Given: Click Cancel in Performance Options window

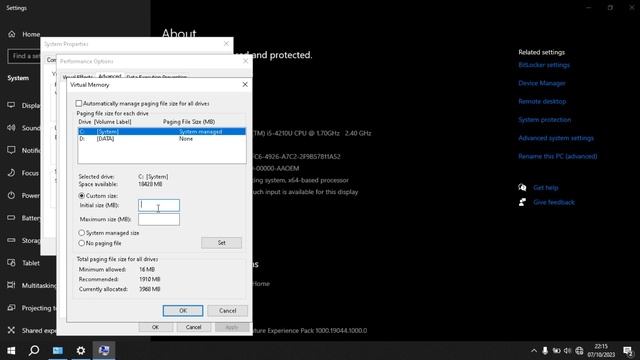Looking at the screenshot, I should click(193, 327).
